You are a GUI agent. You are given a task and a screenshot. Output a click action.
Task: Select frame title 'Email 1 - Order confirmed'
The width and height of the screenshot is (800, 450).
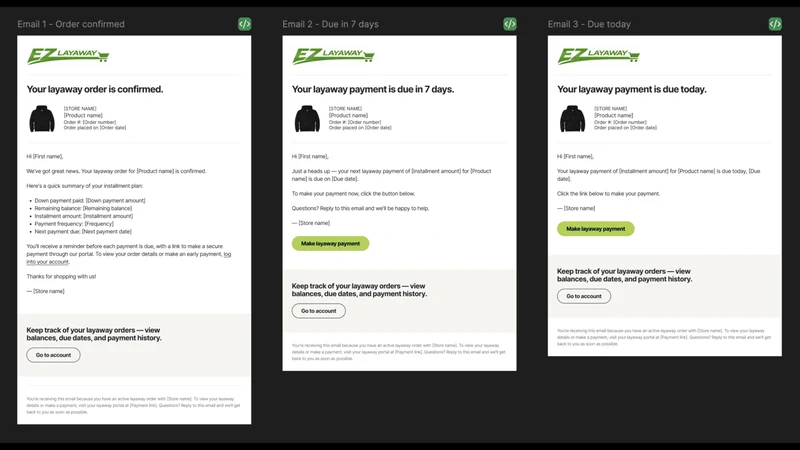71,24
